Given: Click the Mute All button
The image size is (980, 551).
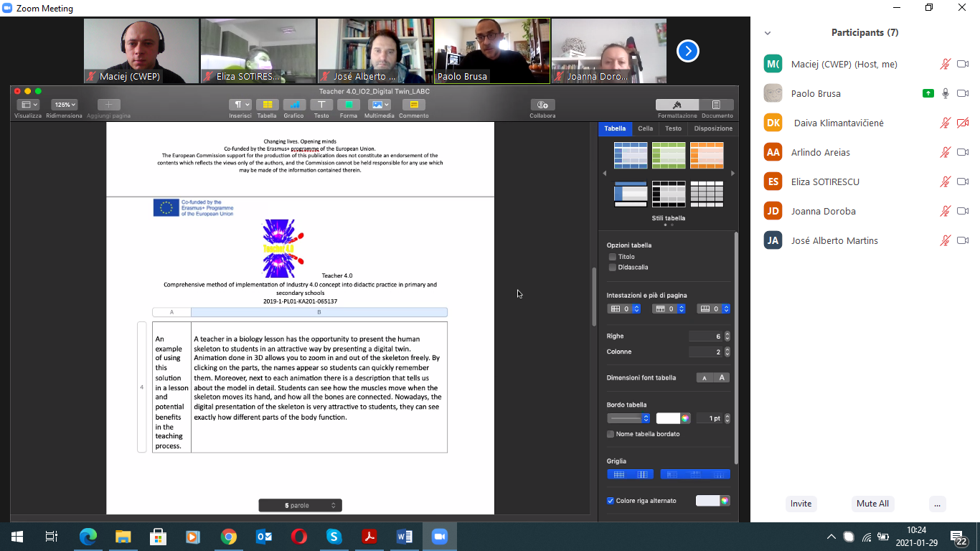Looking at the screenshot, I should 872,504.
